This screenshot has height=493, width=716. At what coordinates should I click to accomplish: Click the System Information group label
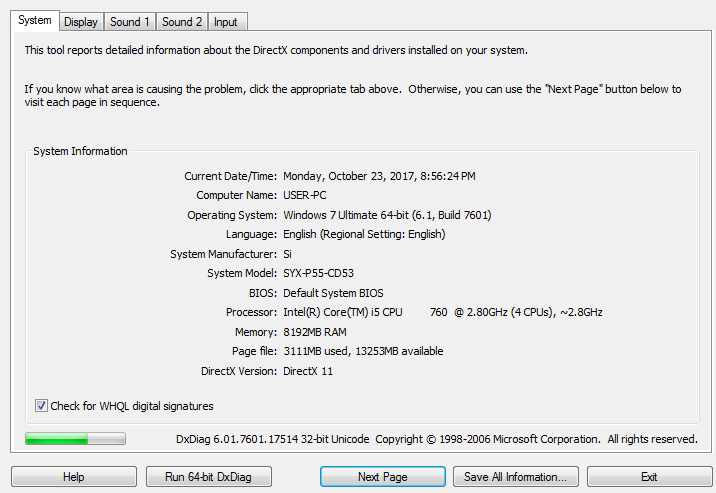[x=80, y=151]
